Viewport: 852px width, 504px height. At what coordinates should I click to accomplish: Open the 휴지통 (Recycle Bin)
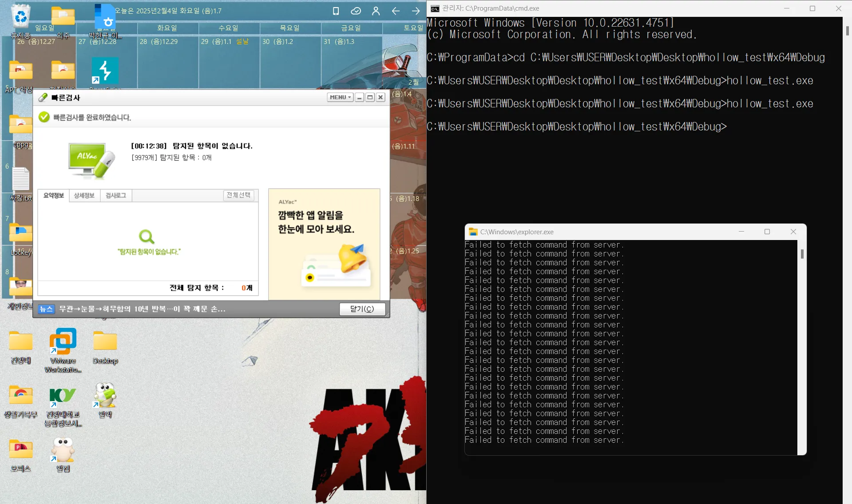[20, 16]
